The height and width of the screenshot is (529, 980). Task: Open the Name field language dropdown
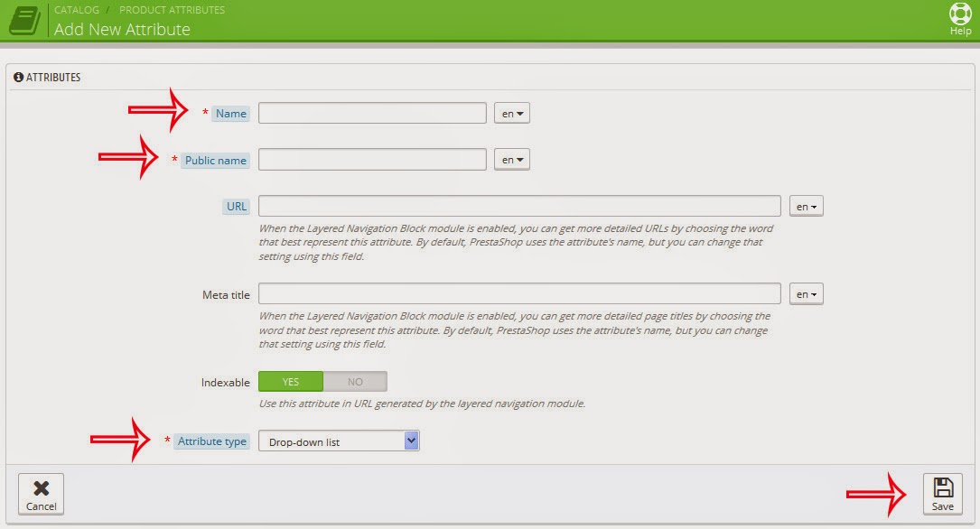[x=512, y=114]
